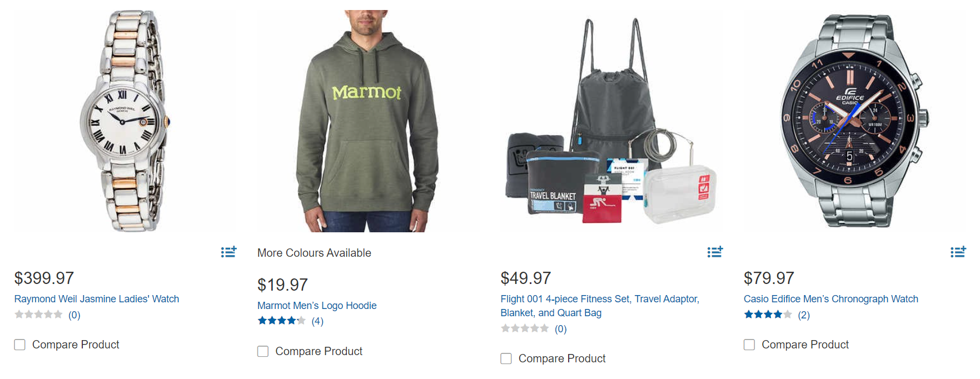The width and height of the screenshot is (980, 379).
Task: View the travel blanket set image
Action: (x=611, y=121)
